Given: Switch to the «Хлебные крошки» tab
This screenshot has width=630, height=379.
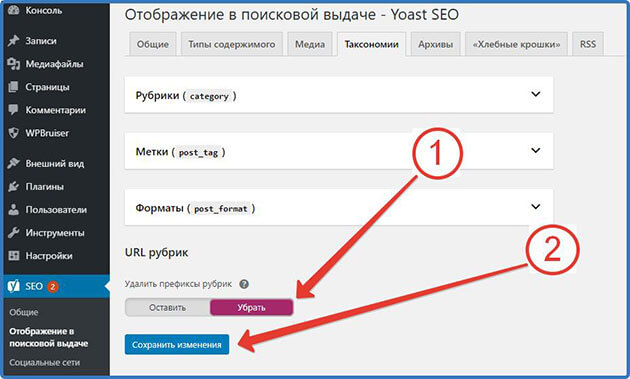Looking at the screenshot, I should click(516, 44).
